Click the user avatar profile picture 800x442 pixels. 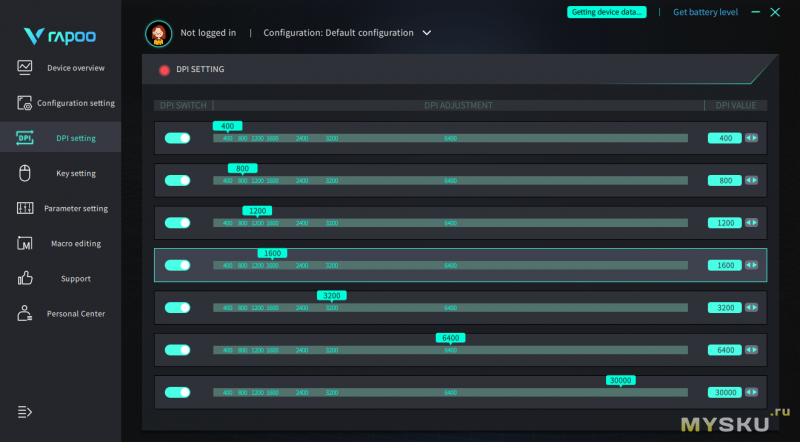click(x=158, y=33)
